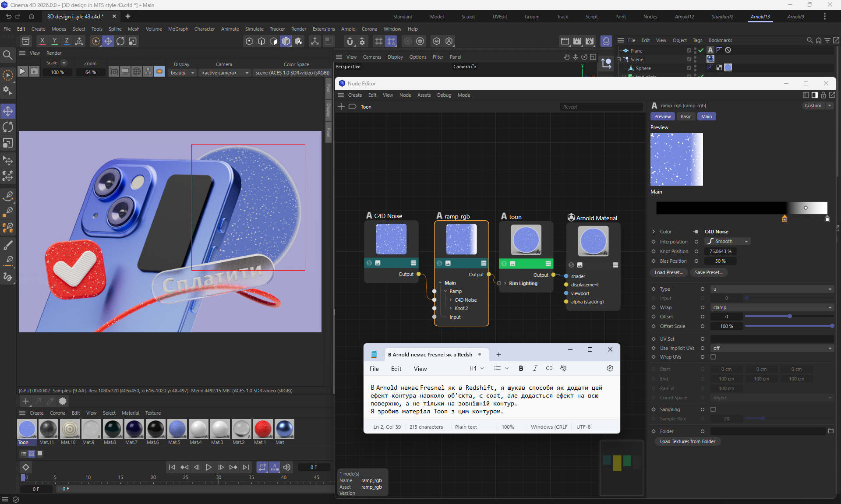Select the Move tool in left toolbar
The image size is (841, 504).
point(8,111)
